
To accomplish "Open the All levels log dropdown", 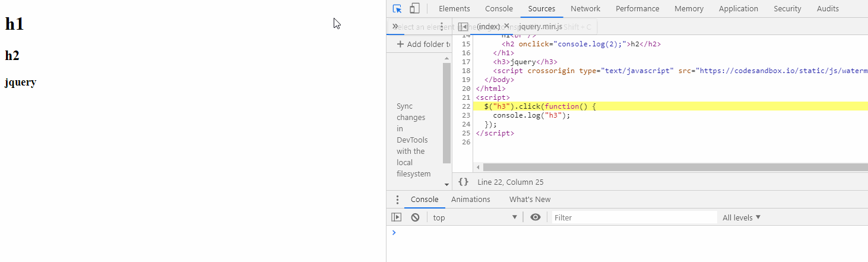I will [742, 217].
